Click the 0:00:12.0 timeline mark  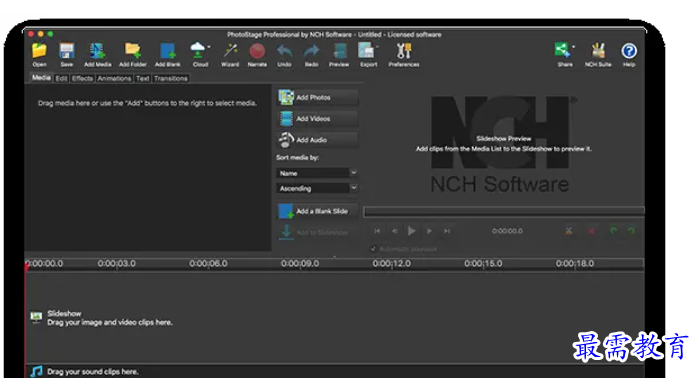(392, 263)
